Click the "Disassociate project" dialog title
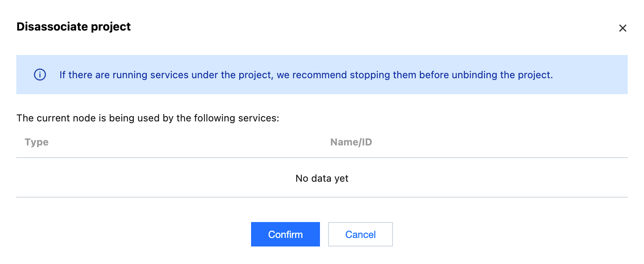This screenshot has height=264, width=644. 73,27
